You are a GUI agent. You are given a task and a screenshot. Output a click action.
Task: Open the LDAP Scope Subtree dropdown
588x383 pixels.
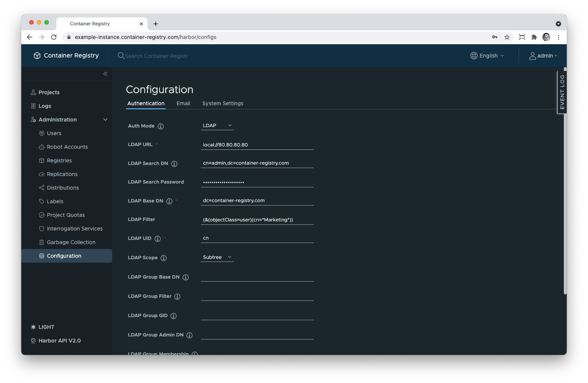coord(217,257)
